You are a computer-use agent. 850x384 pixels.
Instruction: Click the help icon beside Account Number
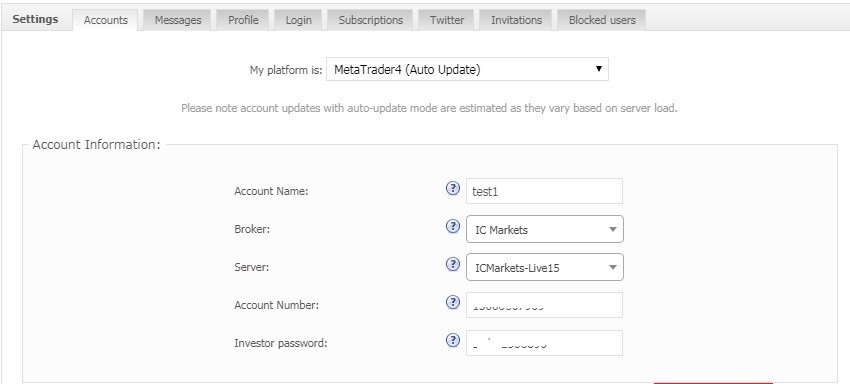453,302
